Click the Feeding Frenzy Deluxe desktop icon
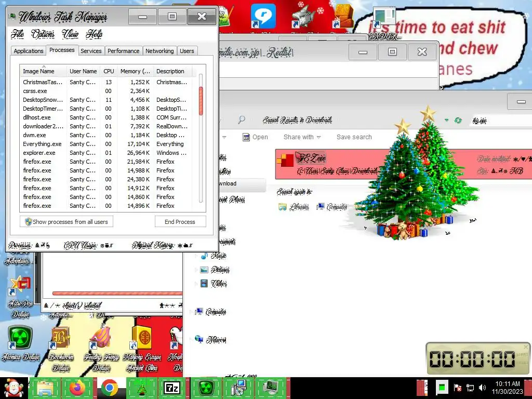Image resolution: width=532 pixels, height=399 pixels. (101, 349)
